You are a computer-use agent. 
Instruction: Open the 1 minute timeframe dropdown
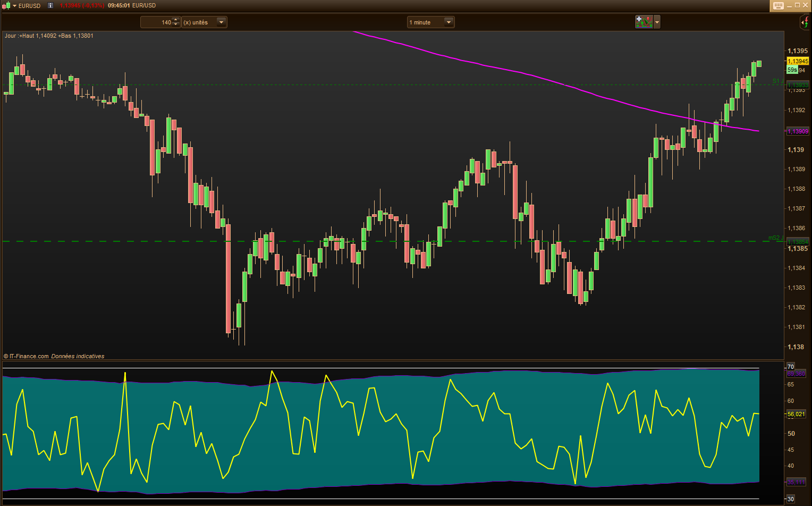coord(431,22)
